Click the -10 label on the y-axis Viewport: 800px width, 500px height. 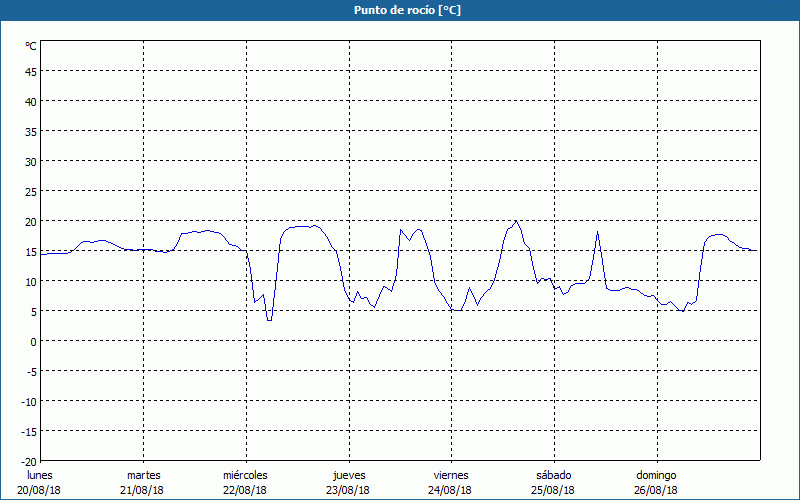pyautogui.click(x=29, y=401)
